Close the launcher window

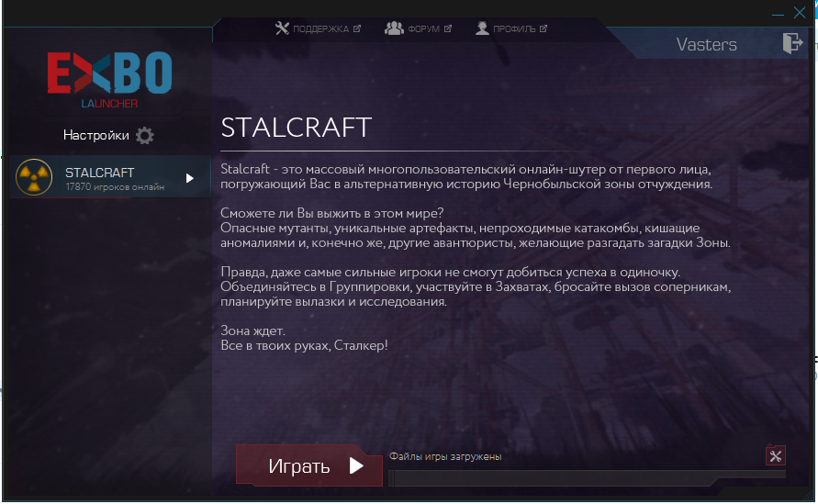click(x=800, y=13)
